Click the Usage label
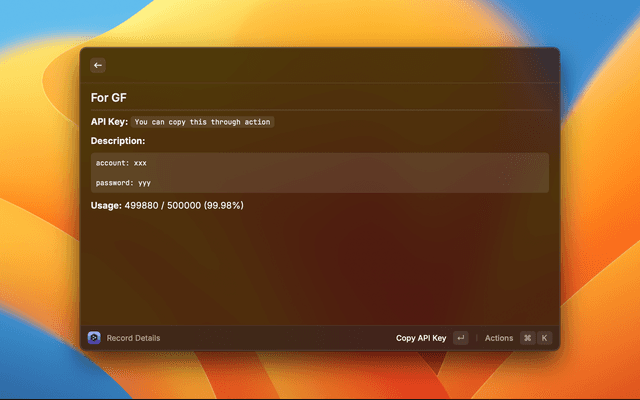Screen dimensions: 640x400 [x=108, y=205]
